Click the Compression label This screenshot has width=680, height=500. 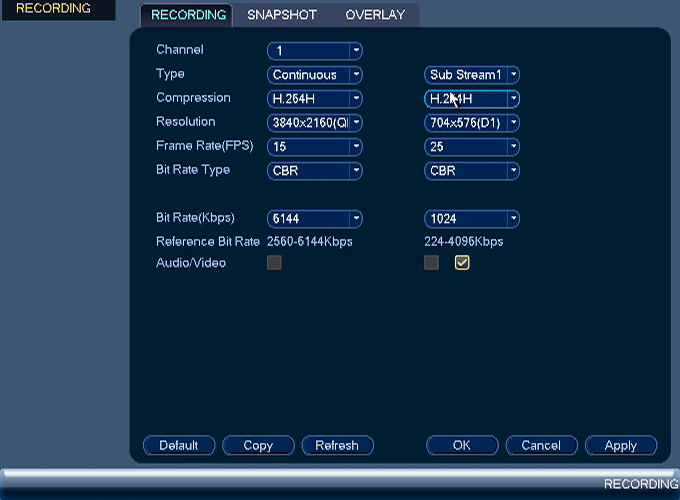193,98
